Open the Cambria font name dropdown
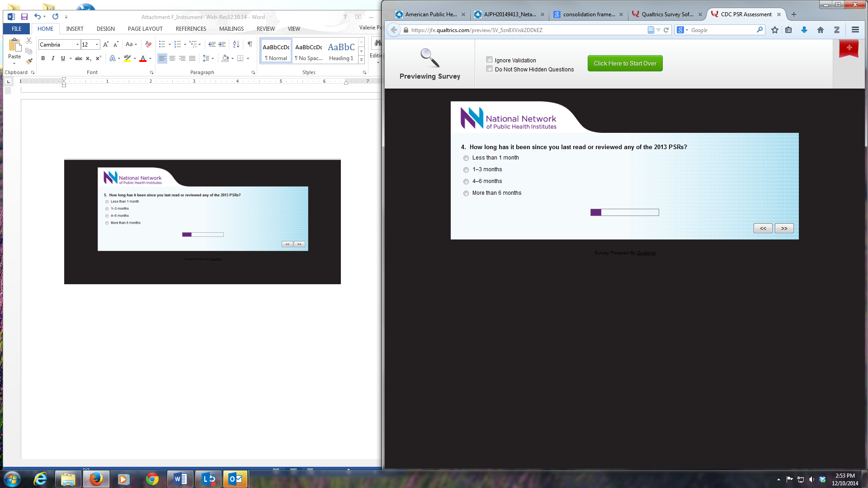The width and height of the screenshot is (868, 488). [x=77, y=45]
